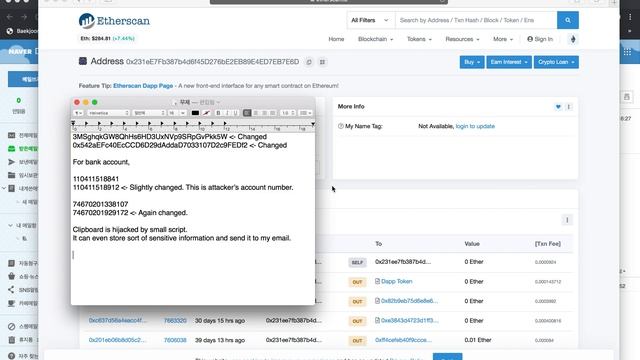Click the OUT badge in the Dapp Token row
This screenshot has width=640, height=360.
point(357,282)
